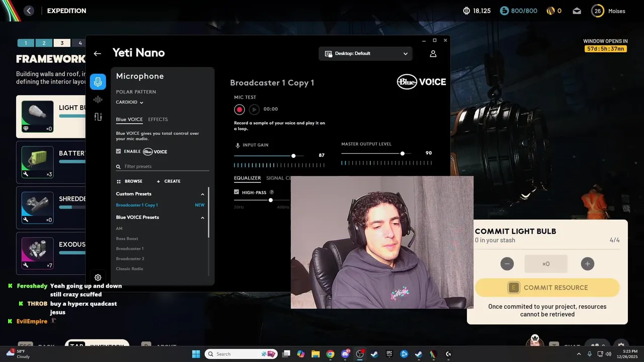The image size is (644, 362).
Task: Click the plus stepper in Commit Light Bulb
Action: coord(587,263)
